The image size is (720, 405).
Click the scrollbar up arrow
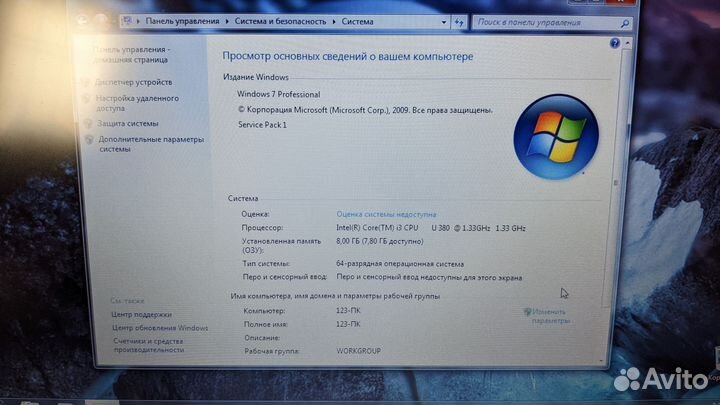coord(627,43)
